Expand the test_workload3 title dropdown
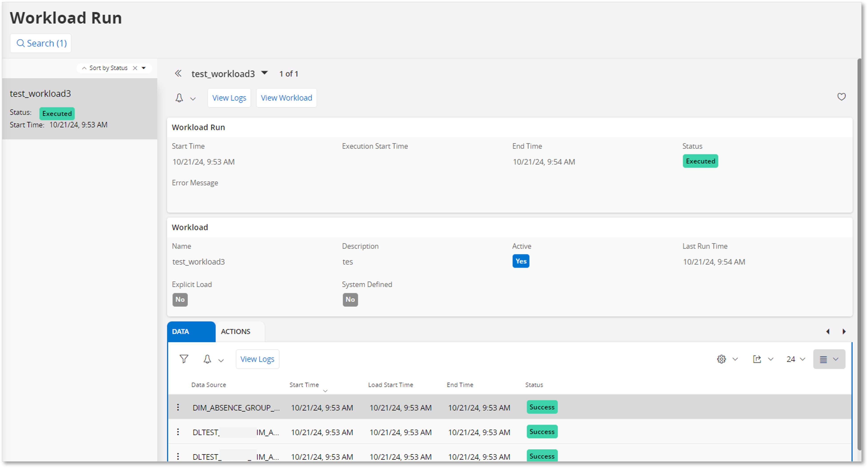The width and height of the screenshot is (868, 468). [x=265, y=73]
